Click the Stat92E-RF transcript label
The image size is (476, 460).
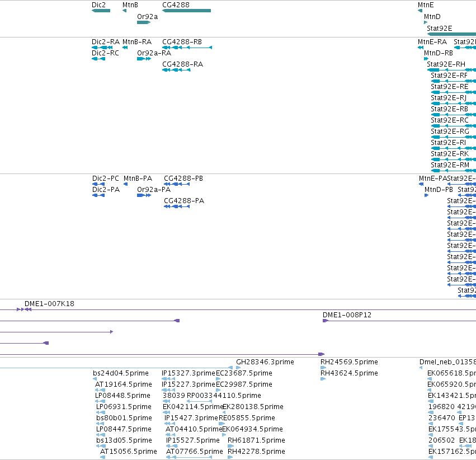(449, 76)
